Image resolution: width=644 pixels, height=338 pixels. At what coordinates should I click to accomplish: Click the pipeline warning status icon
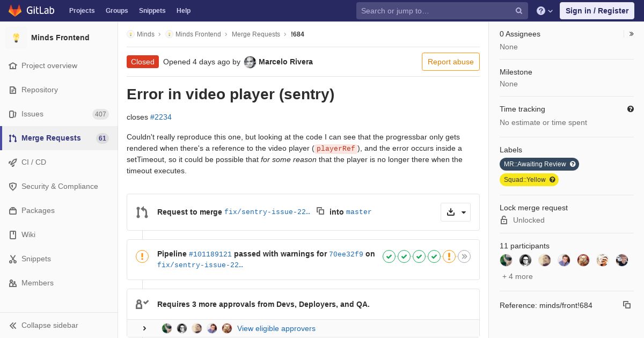(142, 256)
